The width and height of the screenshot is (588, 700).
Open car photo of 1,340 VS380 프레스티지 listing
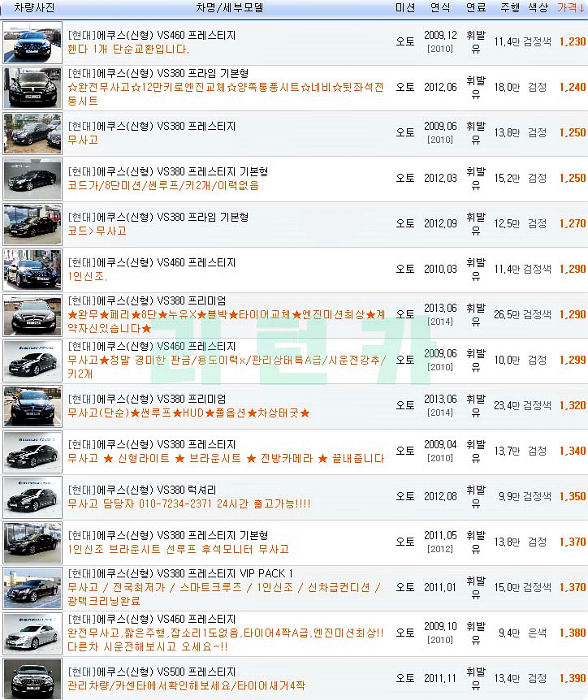point(32,452)
